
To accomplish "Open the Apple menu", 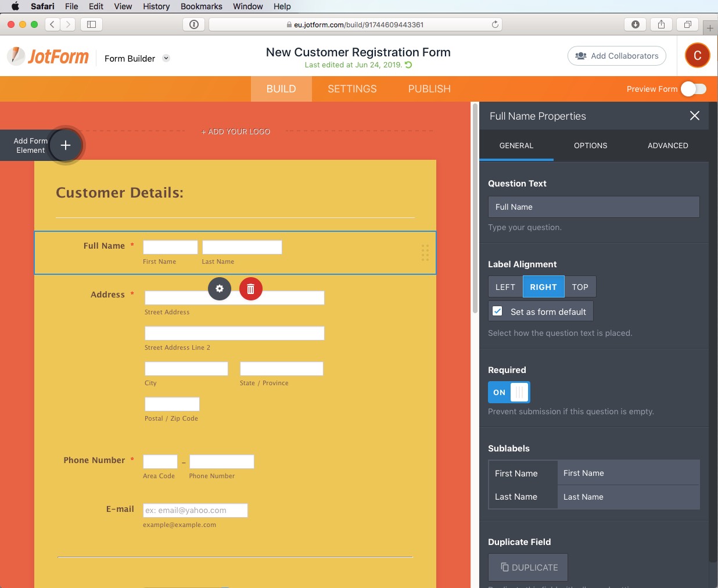I will coord(15,6).
